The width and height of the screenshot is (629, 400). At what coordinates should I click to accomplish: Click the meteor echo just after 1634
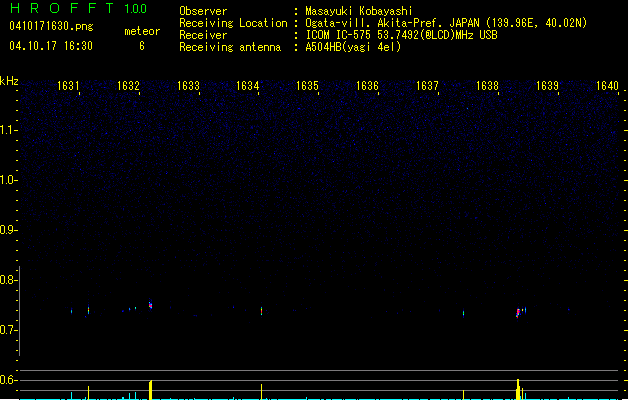[262, 311]
